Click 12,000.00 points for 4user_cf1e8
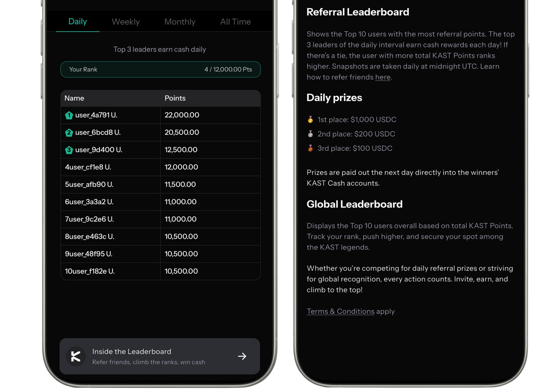The height and width of the screenshot is (392, 558). 181,167
